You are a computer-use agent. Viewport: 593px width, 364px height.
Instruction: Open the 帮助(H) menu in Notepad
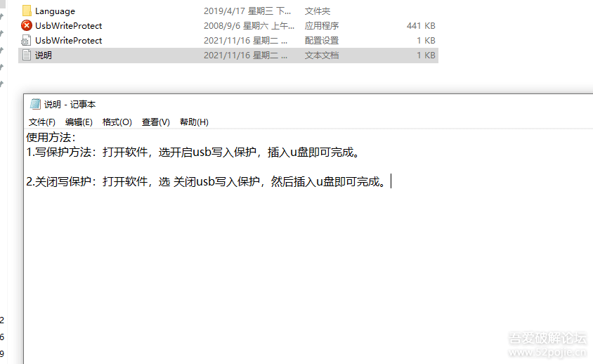pos(194,122)
